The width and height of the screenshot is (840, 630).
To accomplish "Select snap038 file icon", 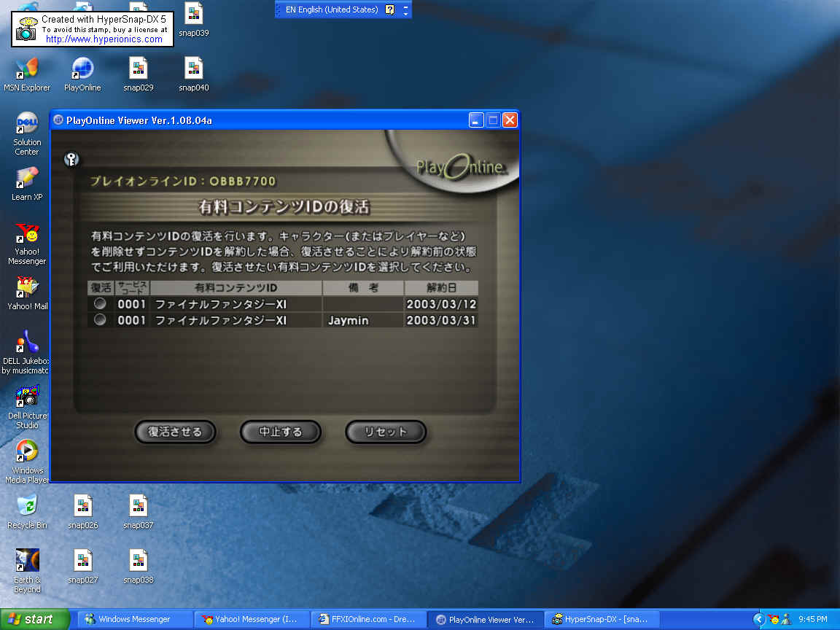I will click(x=139, y=567).
